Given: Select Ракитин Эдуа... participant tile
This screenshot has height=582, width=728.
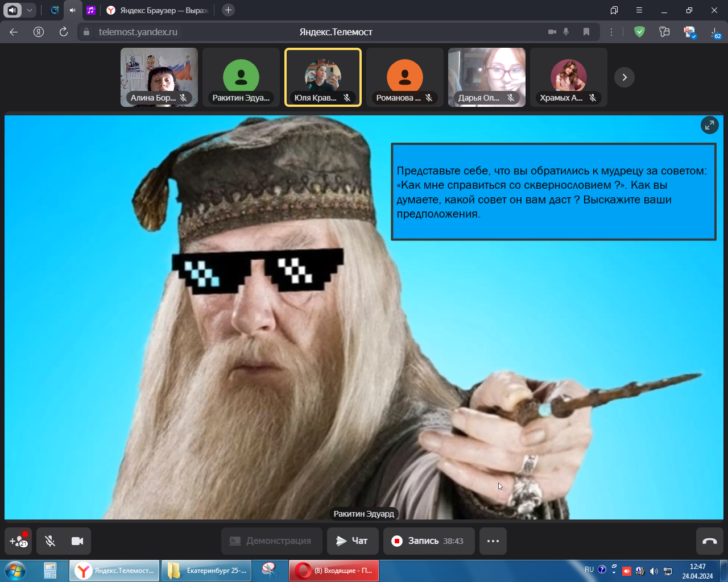Looking at the screenshot, I should click(x=241, y=77).
